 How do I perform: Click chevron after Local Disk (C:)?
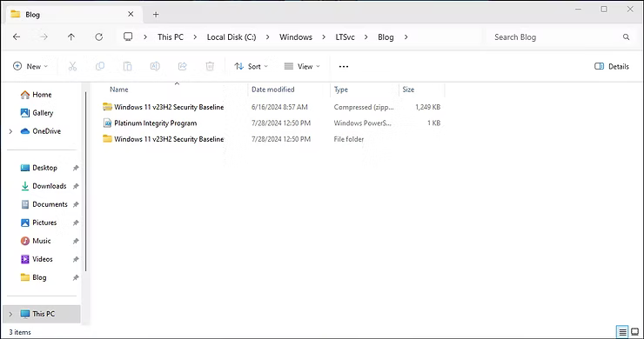click(268, 37)
